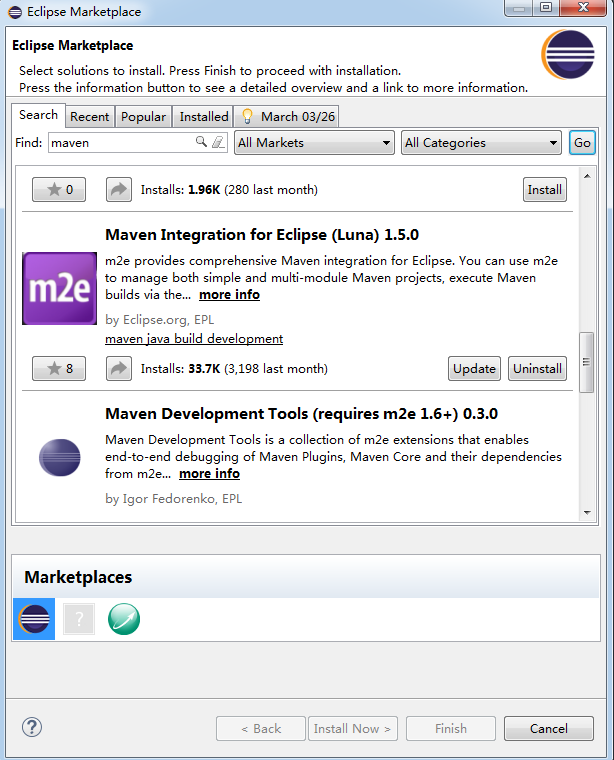Viewport: 614px width, 760px height.
Task: Favorite the plugin with 0 stars
Action: coord(59,190)
